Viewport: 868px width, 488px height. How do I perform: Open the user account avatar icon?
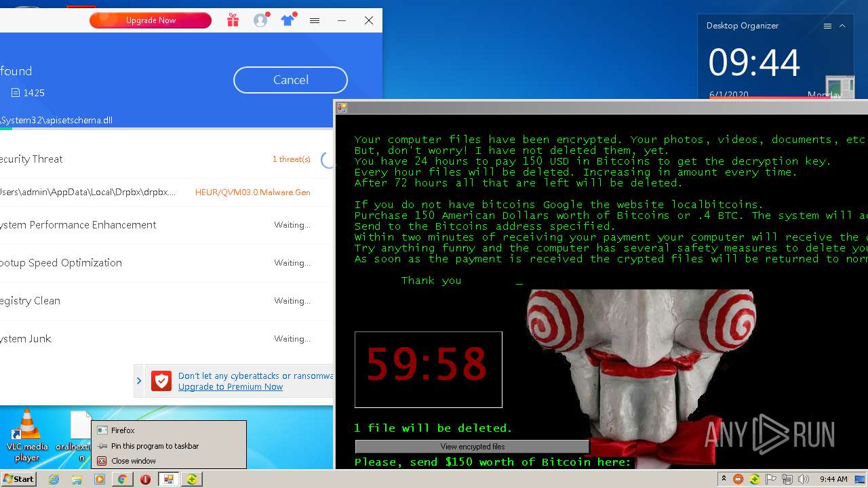click(x=260, y=20)
